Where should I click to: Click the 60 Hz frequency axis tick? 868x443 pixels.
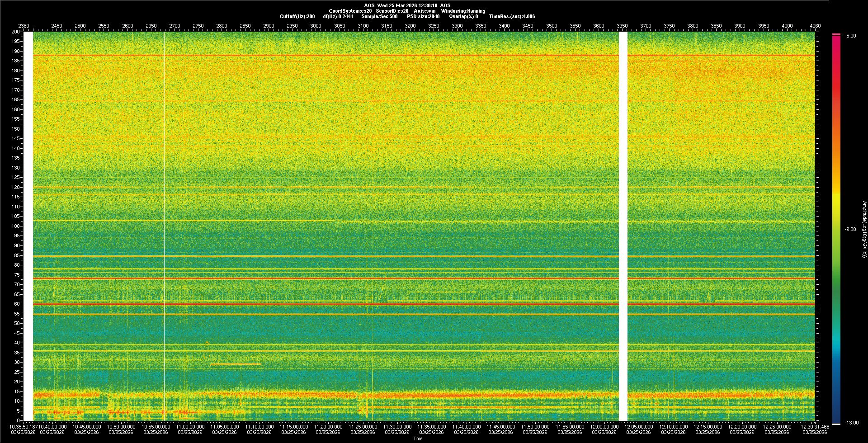coord(17,304)
